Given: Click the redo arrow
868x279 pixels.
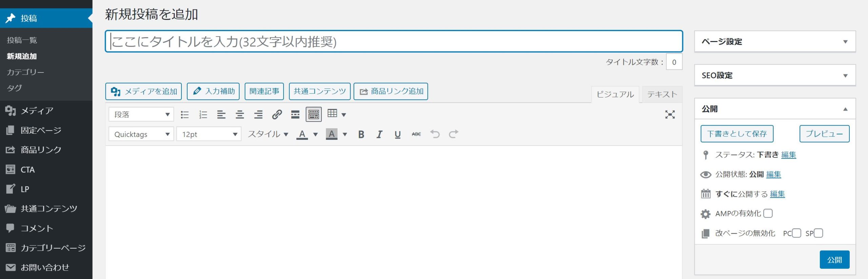Looking at the screenshot, I should coord(453,134).
